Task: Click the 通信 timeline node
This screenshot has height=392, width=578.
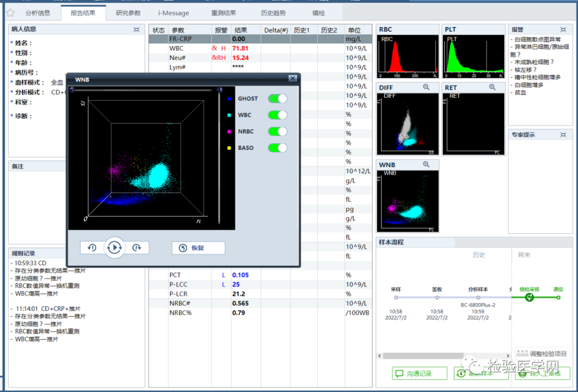Action: click(x=558, y=297)
